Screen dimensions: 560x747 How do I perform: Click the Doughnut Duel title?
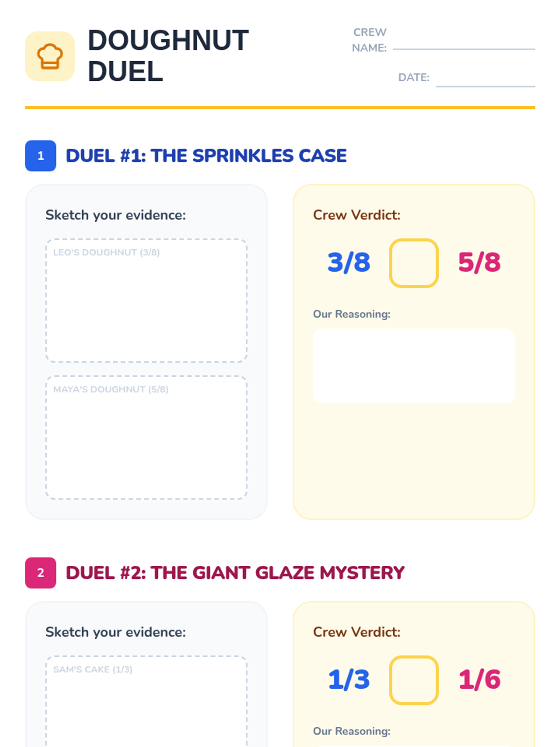[x=168, y=56]
